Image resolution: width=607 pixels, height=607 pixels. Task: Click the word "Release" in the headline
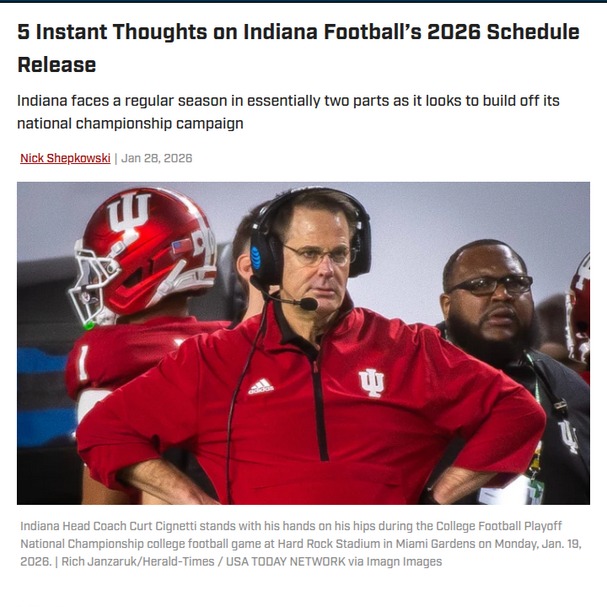click(57, 65)
